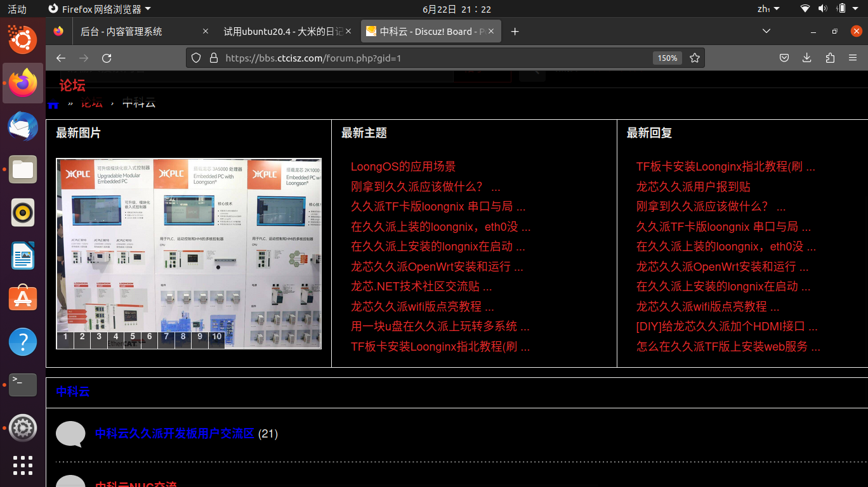Open the zh input source menu

tap(768, 9)
